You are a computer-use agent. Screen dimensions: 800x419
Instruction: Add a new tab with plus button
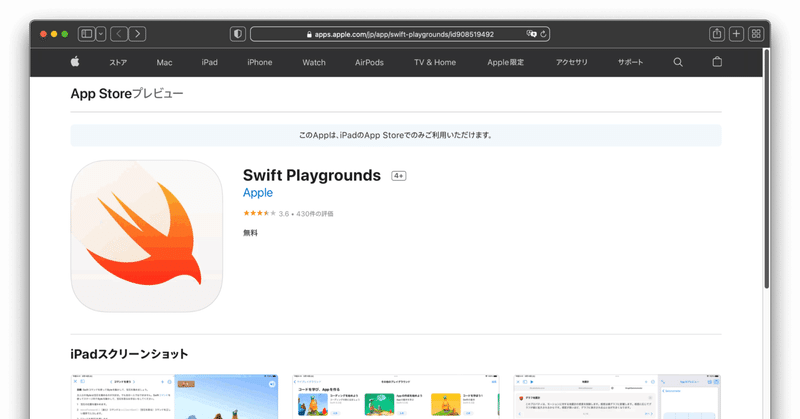pos(736,34)
